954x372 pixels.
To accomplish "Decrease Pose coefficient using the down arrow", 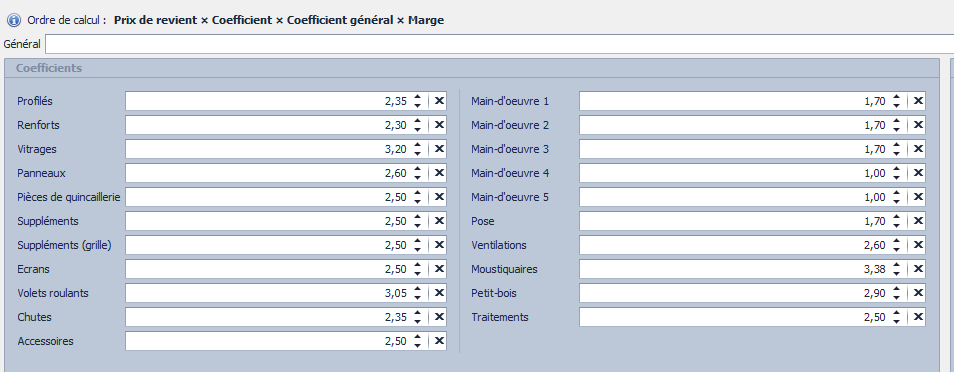I will [896, 225].
